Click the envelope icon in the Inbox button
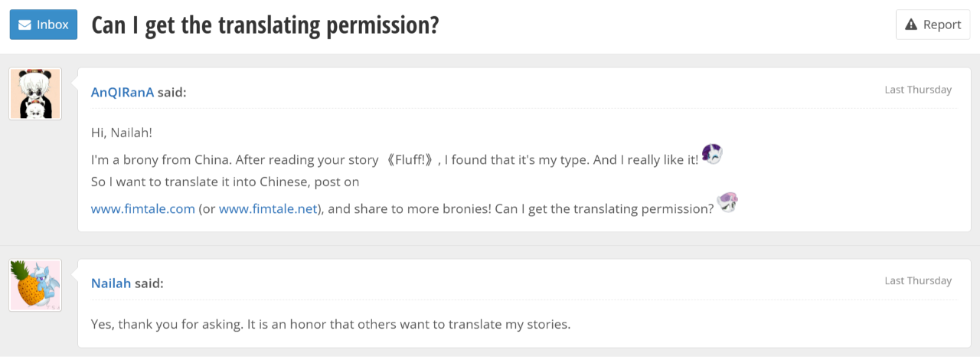 pos(24,25)
